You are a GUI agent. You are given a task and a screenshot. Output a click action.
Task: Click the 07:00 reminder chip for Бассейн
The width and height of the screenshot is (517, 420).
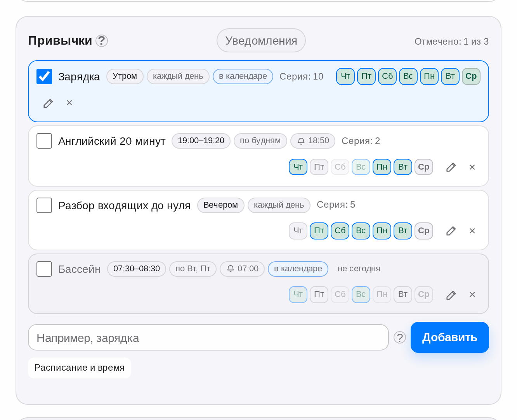tap(242, 269)
